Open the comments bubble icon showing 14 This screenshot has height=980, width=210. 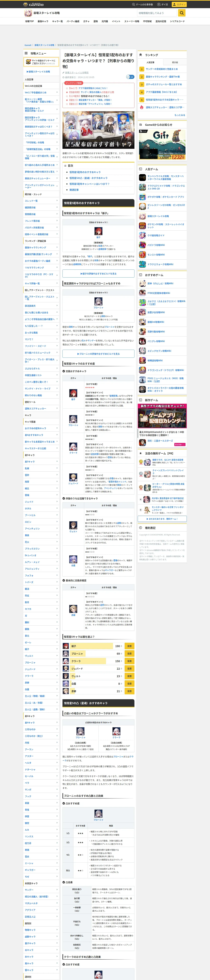130,77
